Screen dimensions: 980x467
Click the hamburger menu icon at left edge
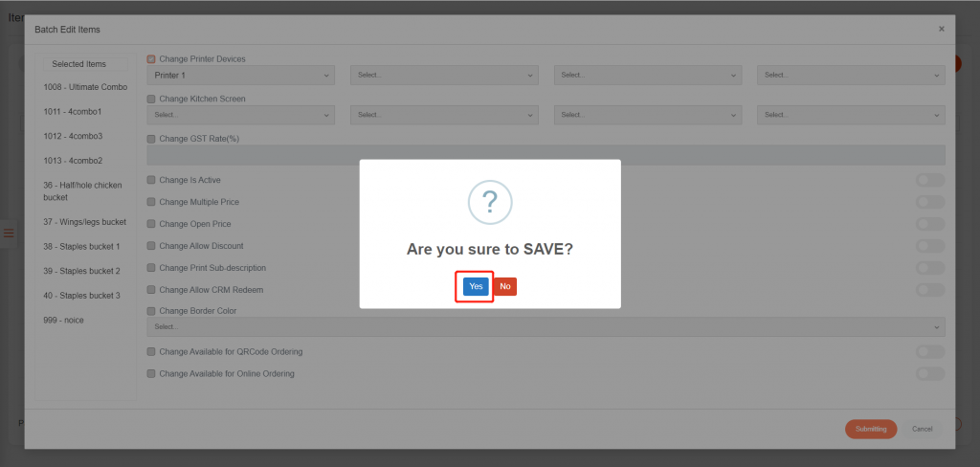tap(9, 233)
